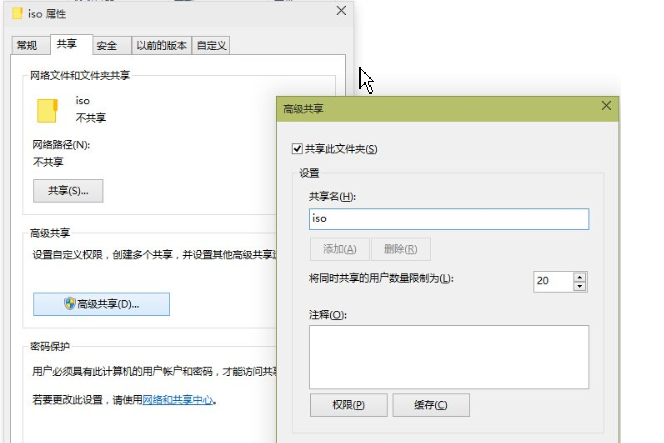This screenshot has height=443, width=664.
Task: Click the folder icon in iso 属性 title bar
Action: tap(16, 13)
